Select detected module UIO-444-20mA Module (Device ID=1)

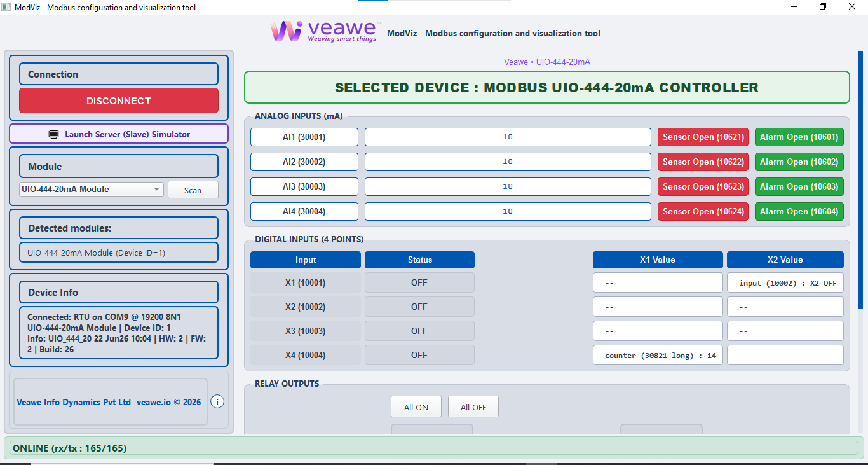pyautogui.click(x=119, y=253)
